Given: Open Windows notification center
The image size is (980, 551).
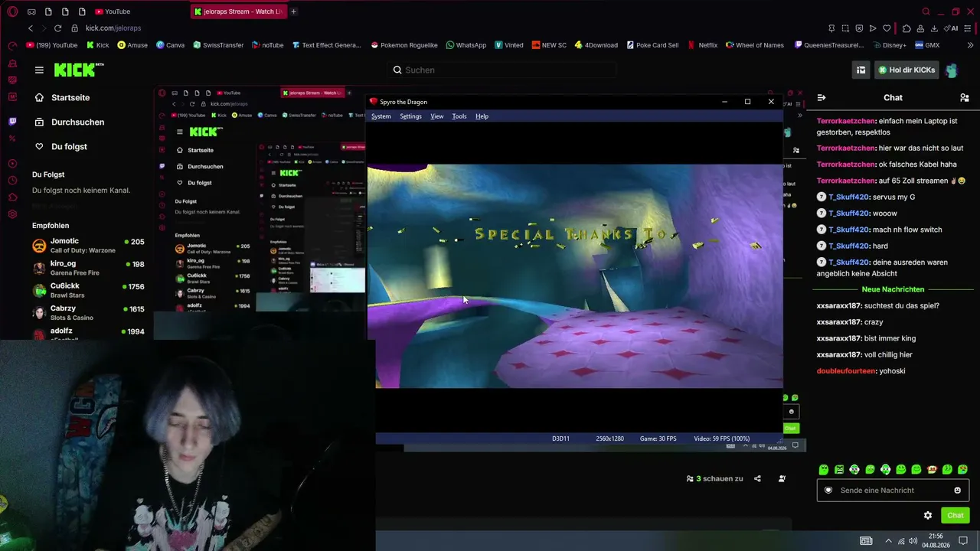Looking at the screenshot, I should click(963, 541).
